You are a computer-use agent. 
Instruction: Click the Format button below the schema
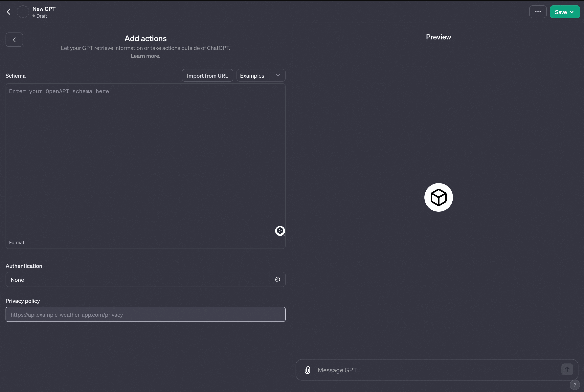[16, 243]
